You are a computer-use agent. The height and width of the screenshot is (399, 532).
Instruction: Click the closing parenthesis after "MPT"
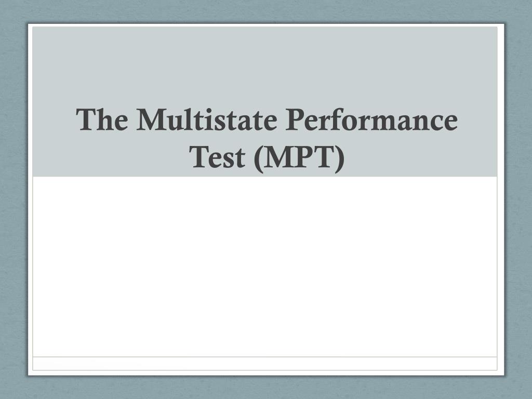pos(340,158)
